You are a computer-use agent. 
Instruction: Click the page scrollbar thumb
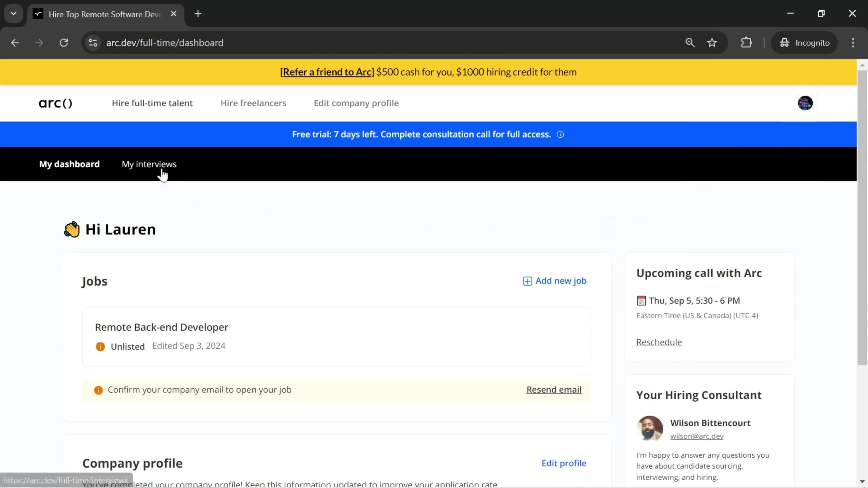[862, 217]
